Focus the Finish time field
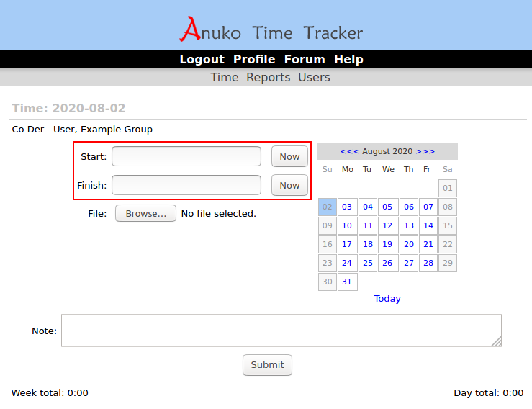The width and height of the screenshot is (532, 409). pyautogui.click(x=186, y=185)
